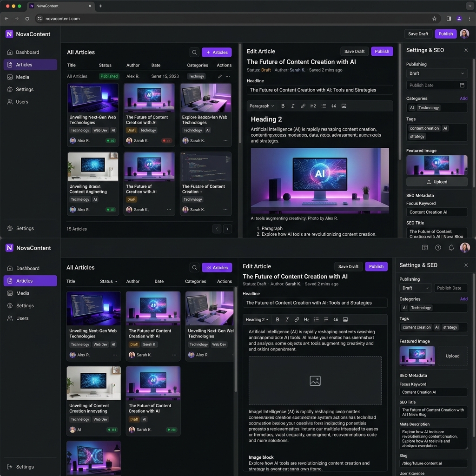The width and height of the screenshot is (476, 476).
Task: Toggle italic in lower editor toolbar
Action: (x=287, y=319)
